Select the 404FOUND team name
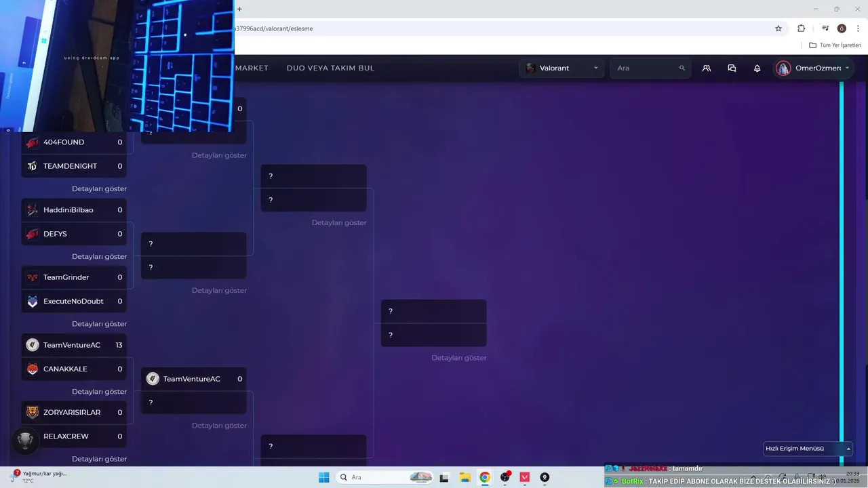Screen dimensions: 868x488 (64, 142)
